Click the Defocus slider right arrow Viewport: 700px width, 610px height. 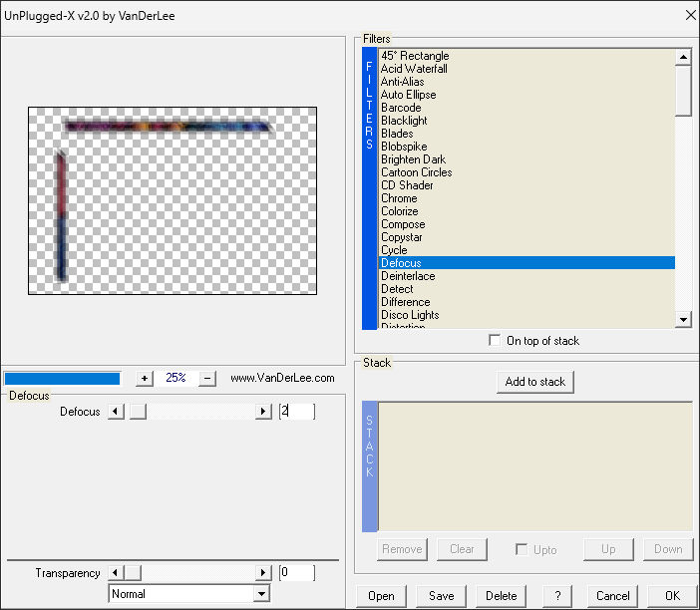click(x=264, y=412)
